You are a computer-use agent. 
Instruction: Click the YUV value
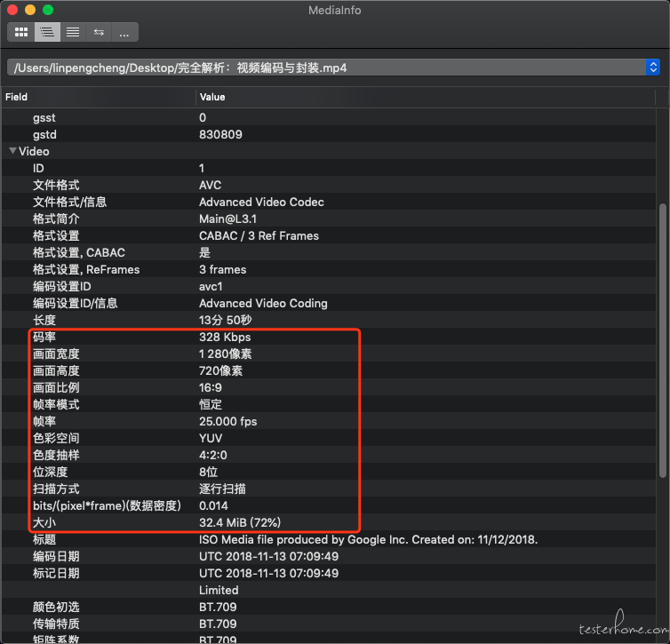click(211, 438)
